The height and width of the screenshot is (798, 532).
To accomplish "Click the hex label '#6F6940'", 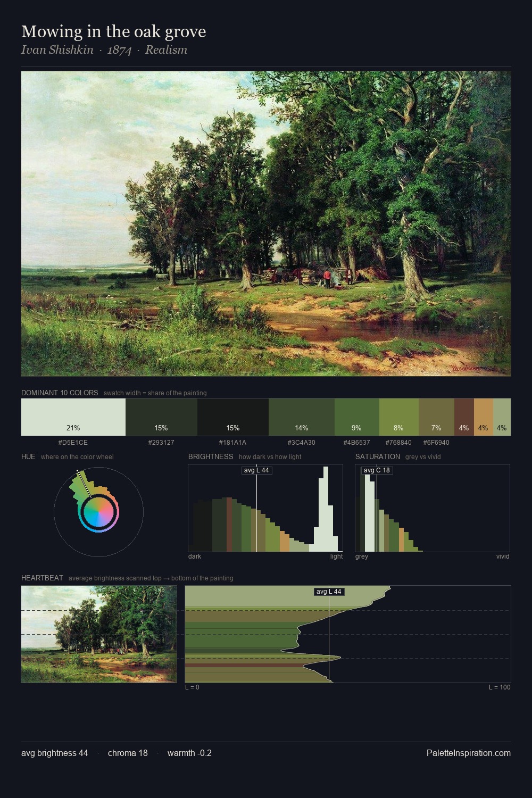I will pyautogui.click(x=436, y=443).
